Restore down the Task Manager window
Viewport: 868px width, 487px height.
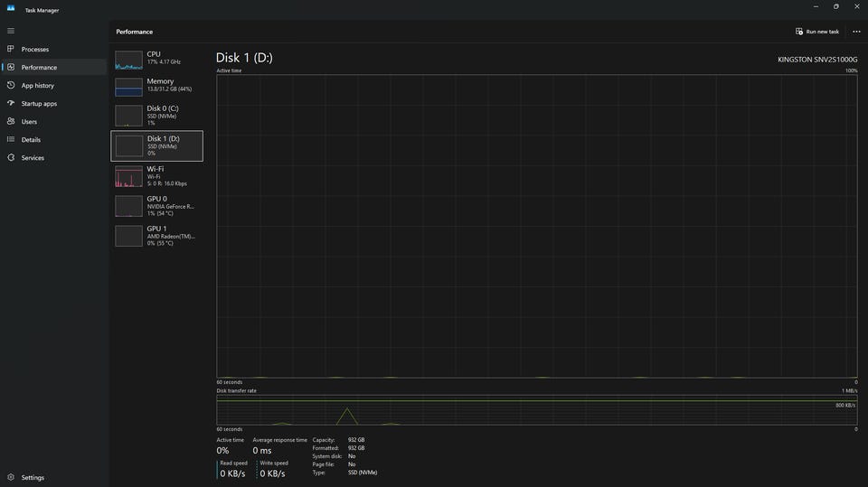[x=835, y=6]
